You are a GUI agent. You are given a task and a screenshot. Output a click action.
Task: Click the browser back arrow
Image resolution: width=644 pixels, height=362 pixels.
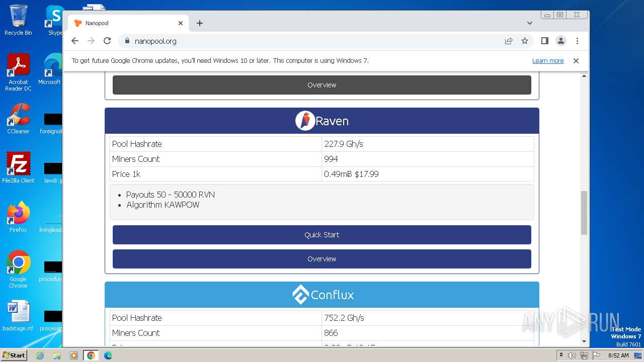pyautogui.click(x=75, y=41)
